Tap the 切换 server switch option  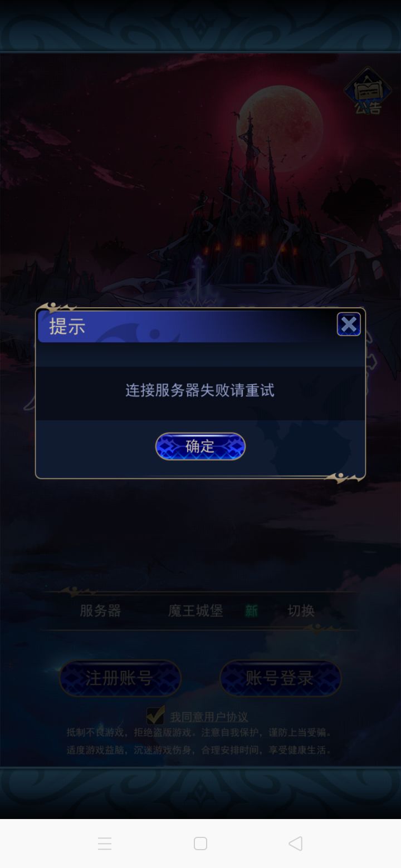pyautogui.click(x=301, y=610)
